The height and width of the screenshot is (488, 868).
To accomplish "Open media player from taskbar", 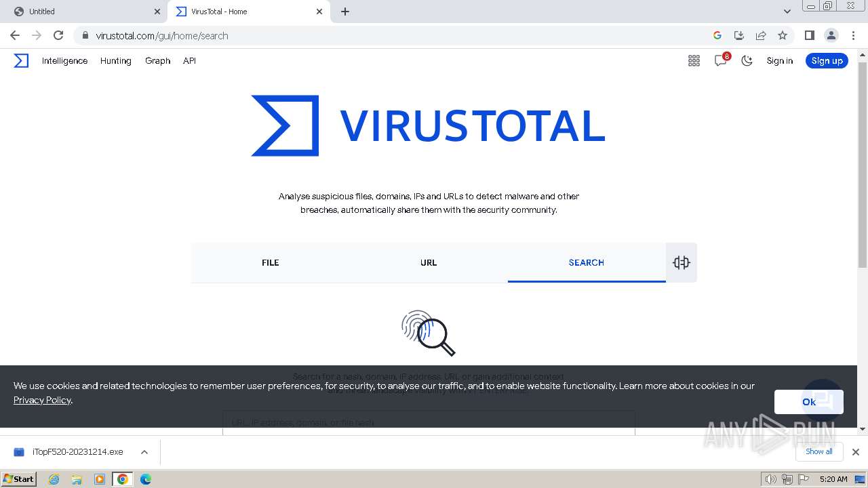I will pyautogui.click(x=100, y=479).
